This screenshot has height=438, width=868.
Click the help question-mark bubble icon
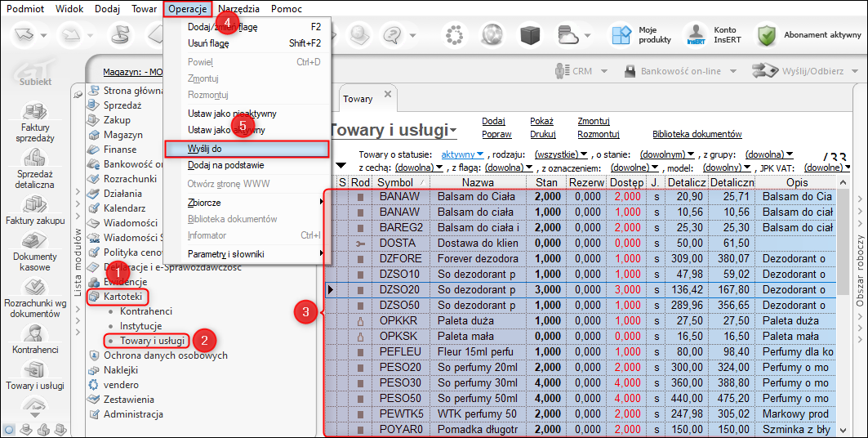coord(392,35)
